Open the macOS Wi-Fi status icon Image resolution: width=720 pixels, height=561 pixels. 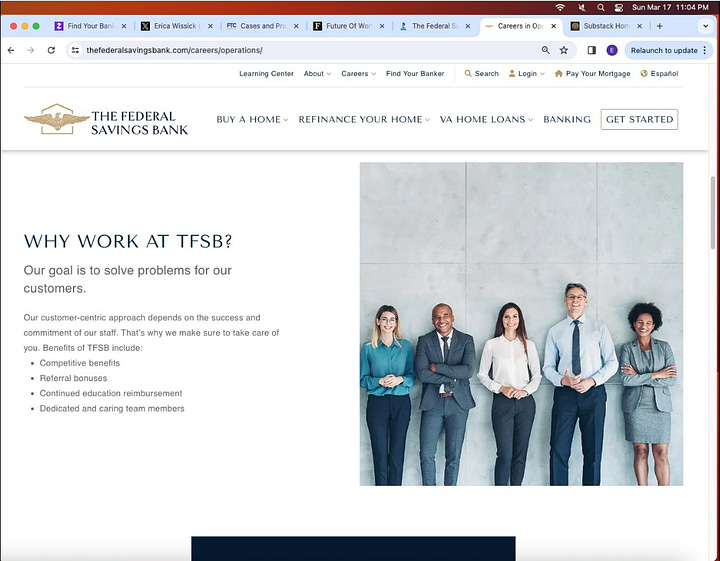click(x=560, y=7)
